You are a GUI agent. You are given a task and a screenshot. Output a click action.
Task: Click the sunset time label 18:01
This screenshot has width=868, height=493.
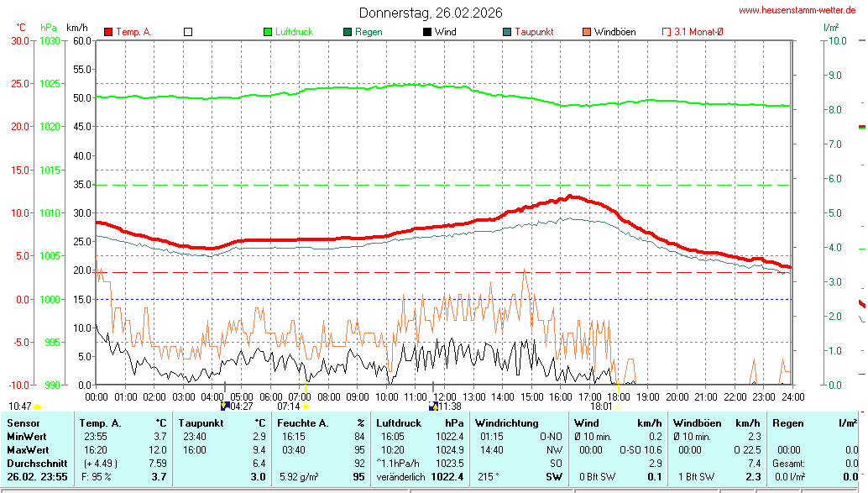[601, 406]
